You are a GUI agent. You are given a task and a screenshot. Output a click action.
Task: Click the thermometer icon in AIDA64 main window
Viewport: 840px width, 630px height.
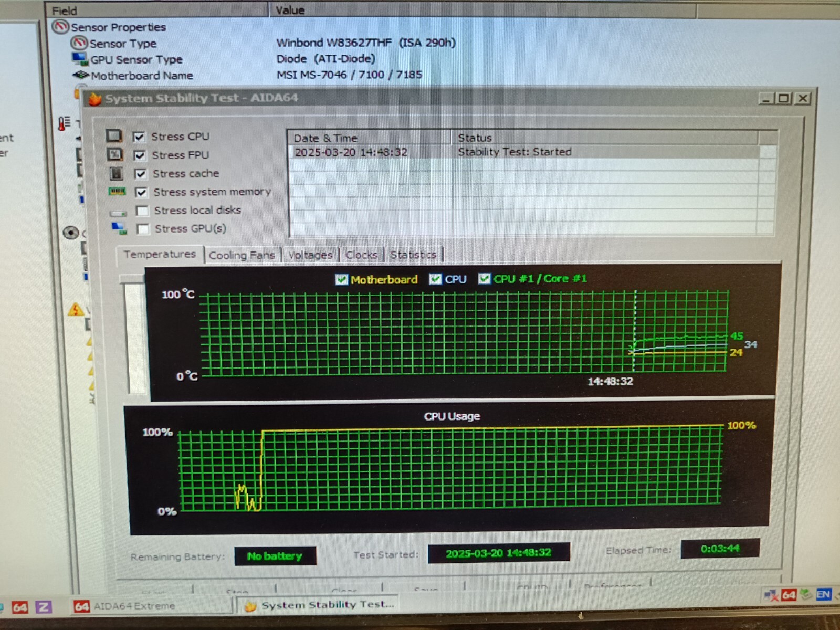tap(64, 124)
